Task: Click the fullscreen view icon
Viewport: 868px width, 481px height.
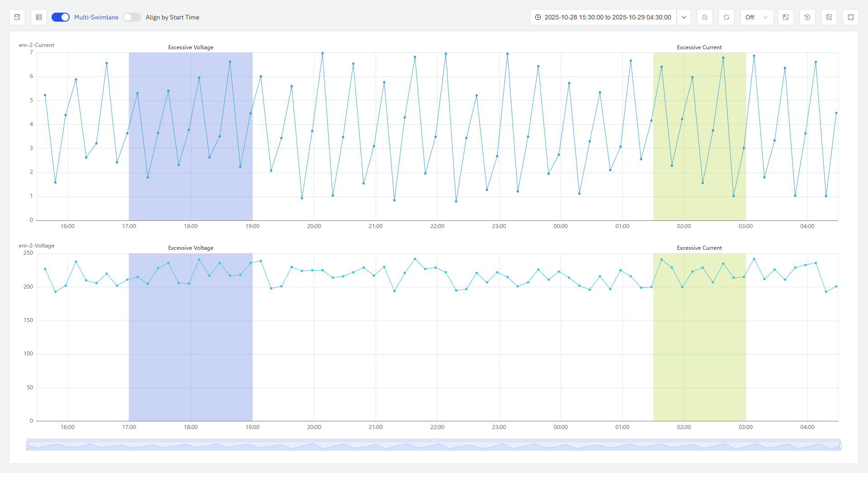Action: point(851,17)
